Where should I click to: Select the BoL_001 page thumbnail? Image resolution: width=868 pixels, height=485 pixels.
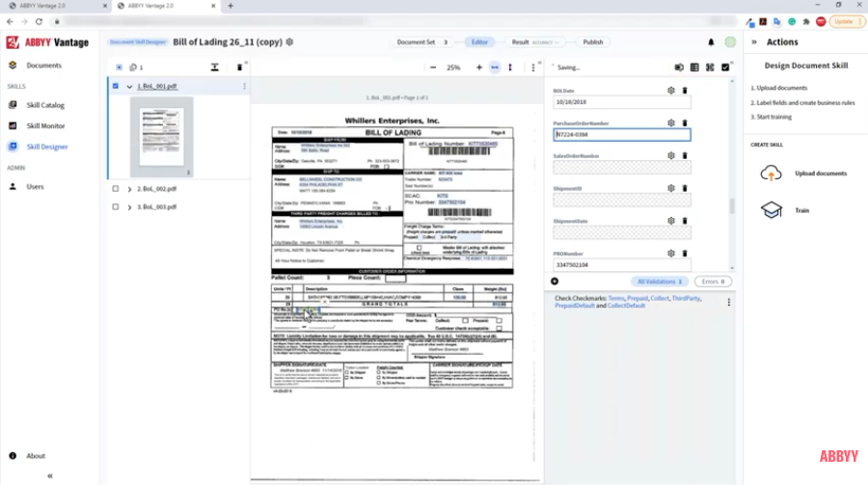(162, 137)
